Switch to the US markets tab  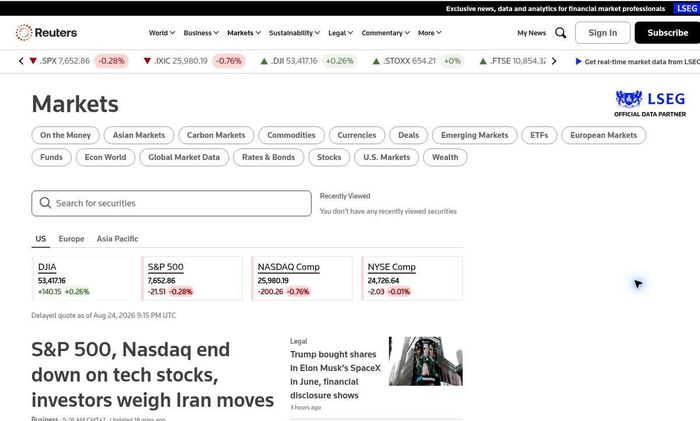(x=41, y=239)
